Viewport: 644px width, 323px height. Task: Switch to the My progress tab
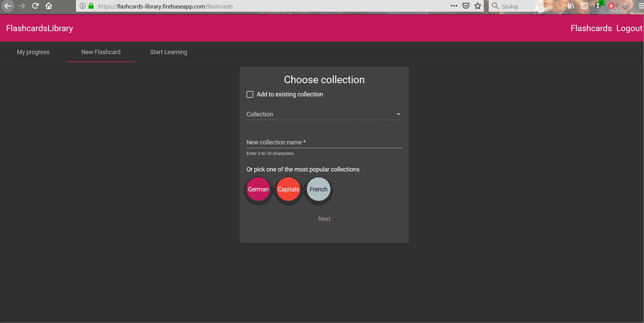[x=33, y=52]
